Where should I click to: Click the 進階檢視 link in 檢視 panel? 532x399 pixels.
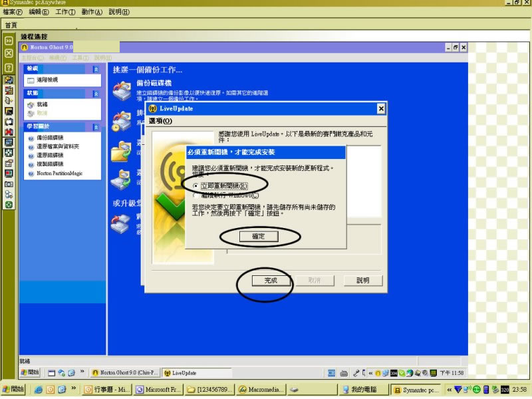point(47,80)
